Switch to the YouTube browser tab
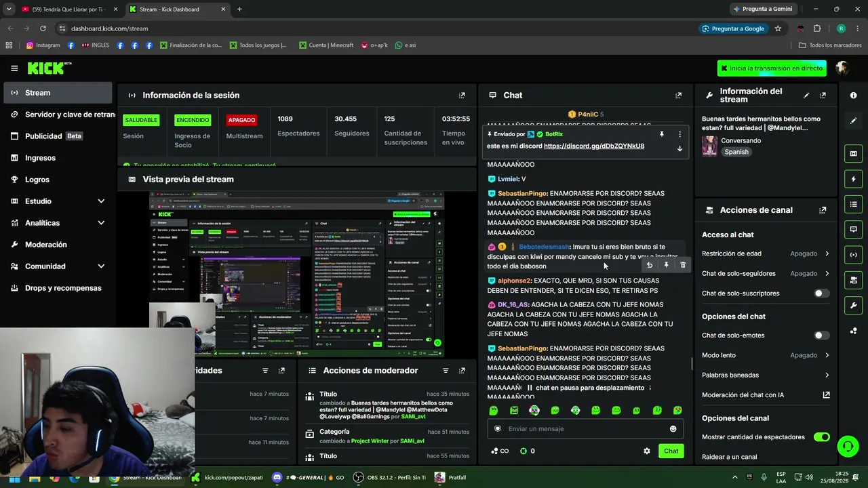This screenshot has height=488, width=868. tap(68, 9)
